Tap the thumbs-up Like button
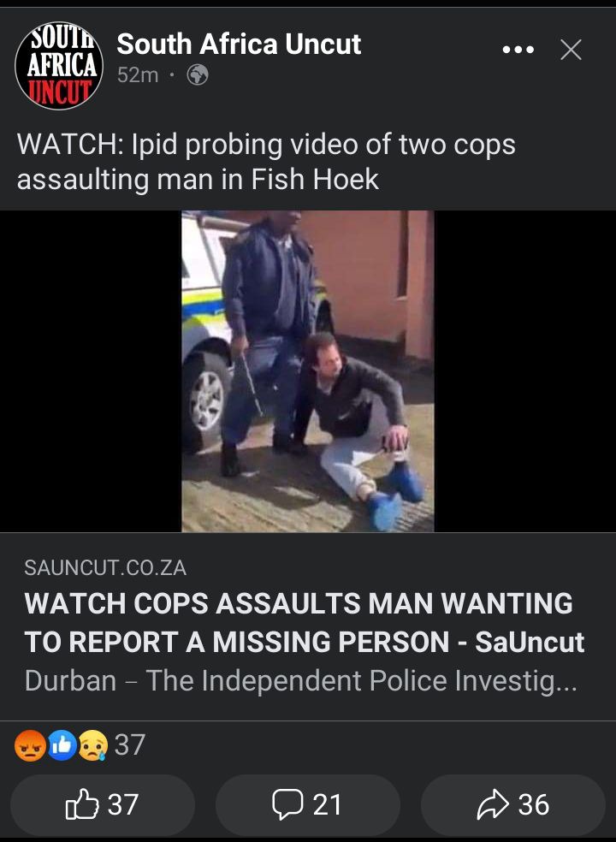The width and height of the screenshot is (616, 842). pyautogui.click(x=103, y=803)
